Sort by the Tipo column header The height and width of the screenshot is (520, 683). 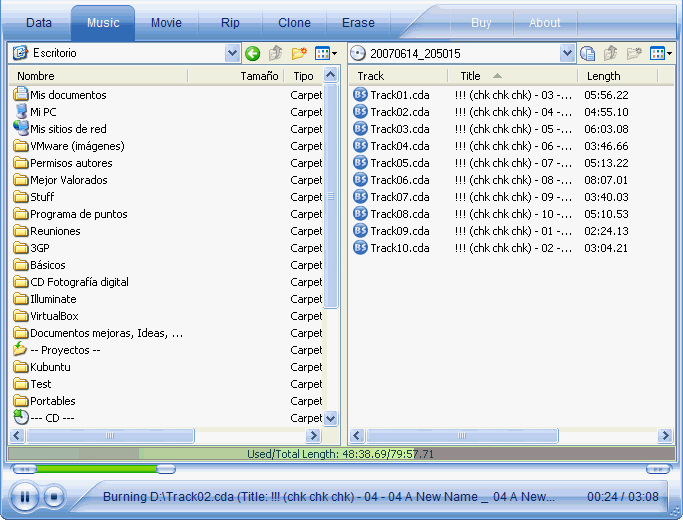click(304, 76)
